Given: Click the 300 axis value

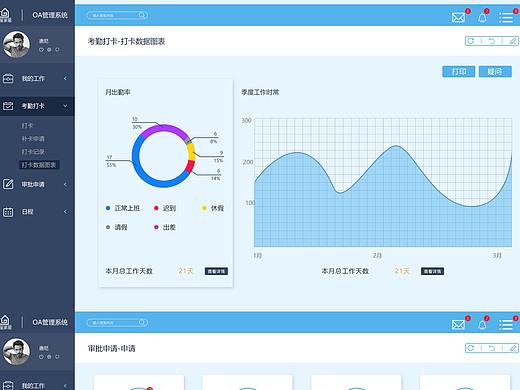Looking at the screenshot, I should 246,120.
